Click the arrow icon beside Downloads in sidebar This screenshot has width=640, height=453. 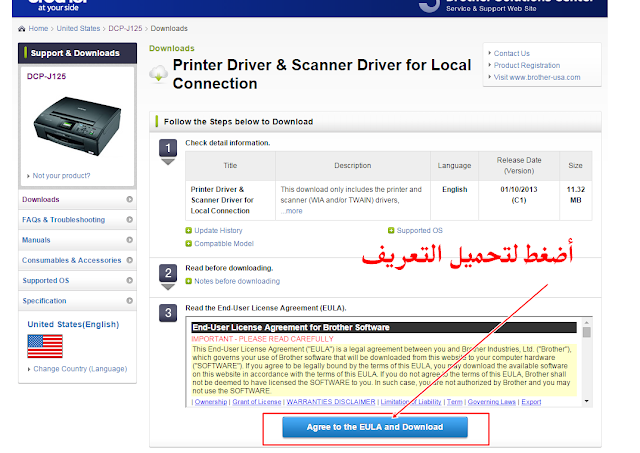pos(129,199)
